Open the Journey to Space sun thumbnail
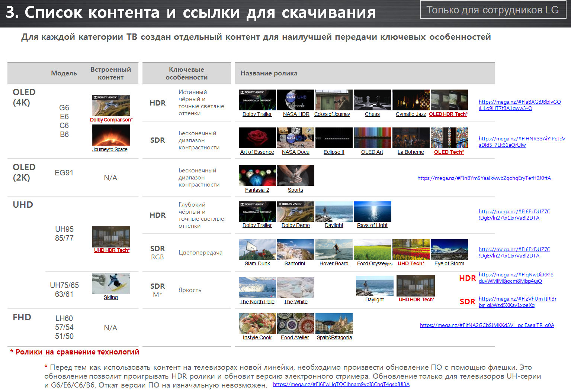Viewport: 571px width, 392px height. point(111,135)
